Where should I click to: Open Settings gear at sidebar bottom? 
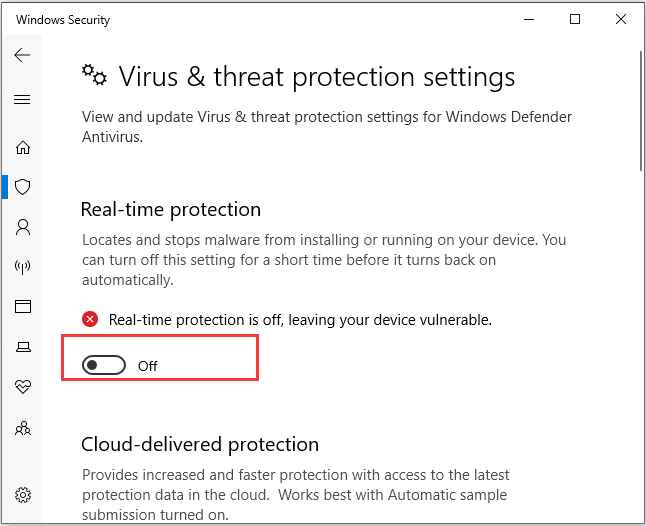tap(23, 495)
